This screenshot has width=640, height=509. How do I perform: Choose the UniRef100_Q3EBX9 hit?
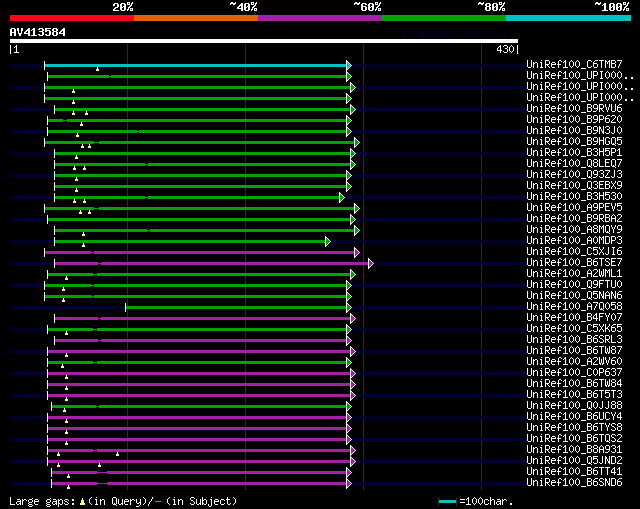coord(574,186)
